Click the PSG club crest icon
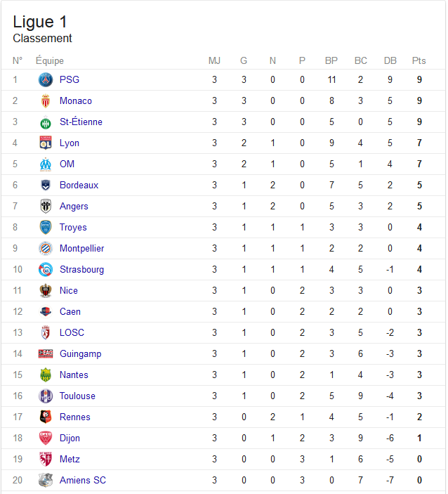The height and width of the screenshot is (494, 448). 46,79
